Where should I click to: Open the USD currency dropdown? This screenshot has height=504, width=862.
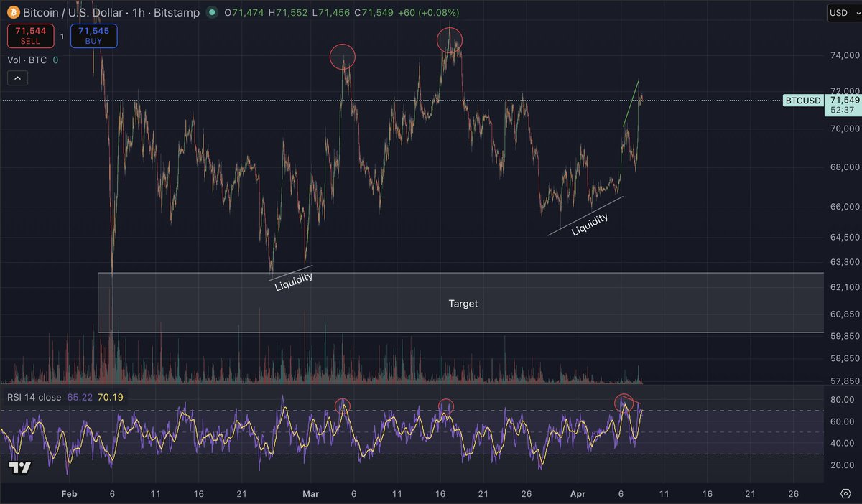(843, 12)
